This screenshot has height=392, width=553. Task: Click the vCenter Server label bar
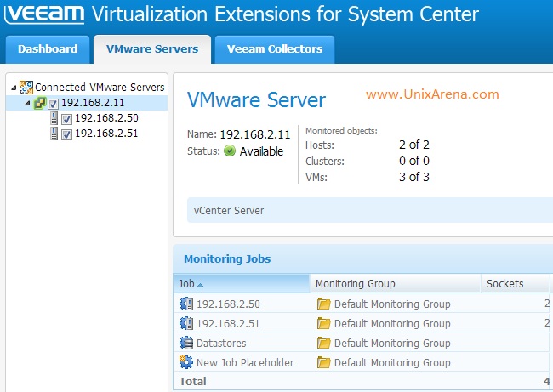370,210
